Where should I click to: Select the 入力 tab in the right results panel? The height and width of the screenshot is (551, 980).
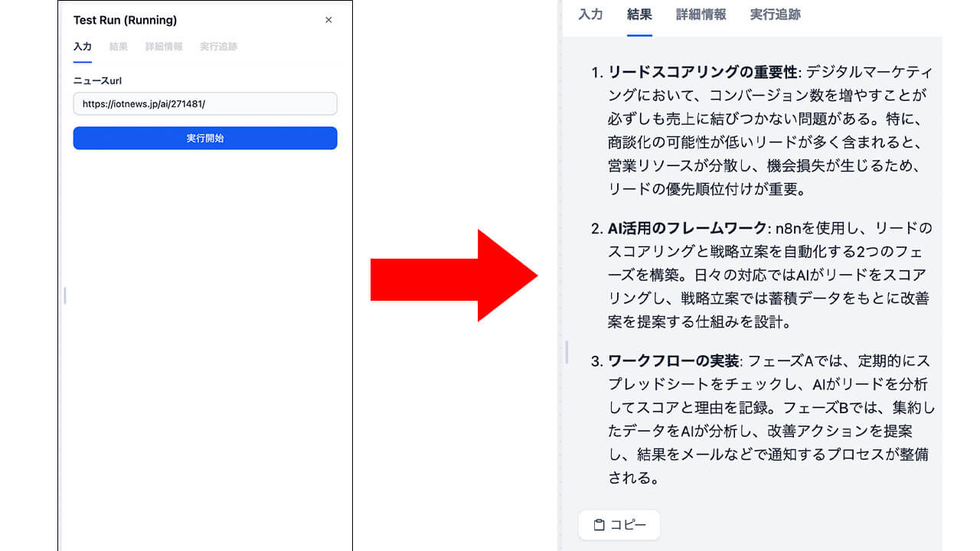pyautogui.click(x=590, y=14)
